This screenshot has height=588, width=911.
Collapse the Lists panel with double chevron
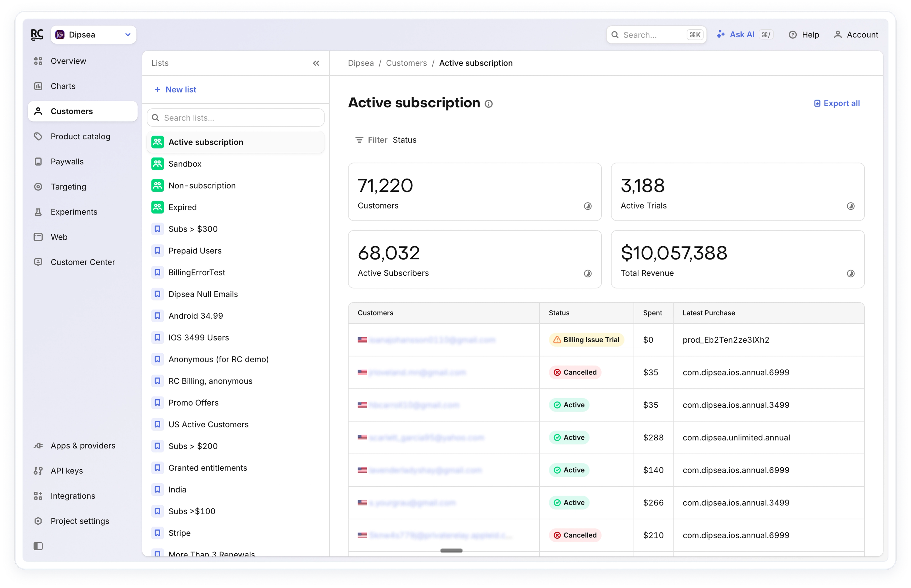click(316, 63)
